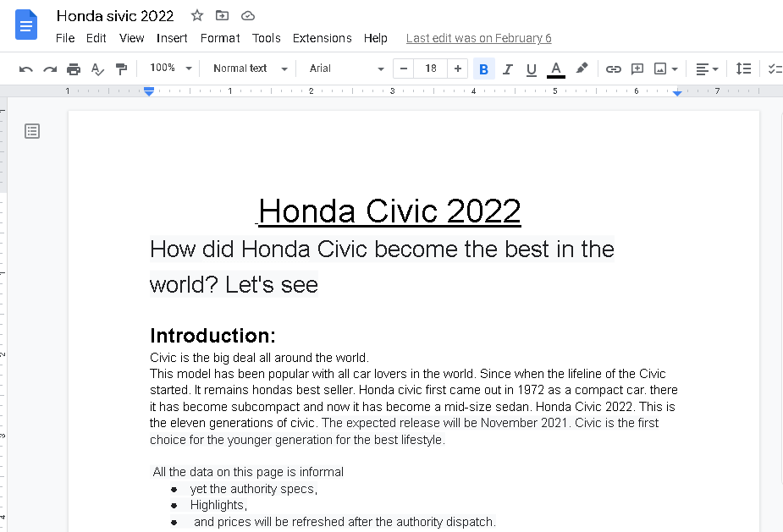The width and height of the screenshot is (783, 532).
Task: Click the Introduction: heading
Action: click(x=212, y=336)
